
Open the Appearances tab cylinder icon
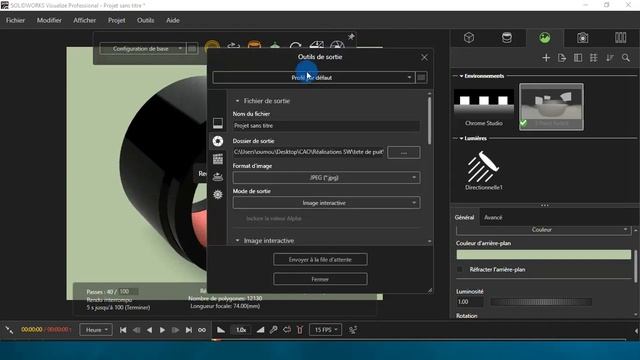(x=507, y=38)
